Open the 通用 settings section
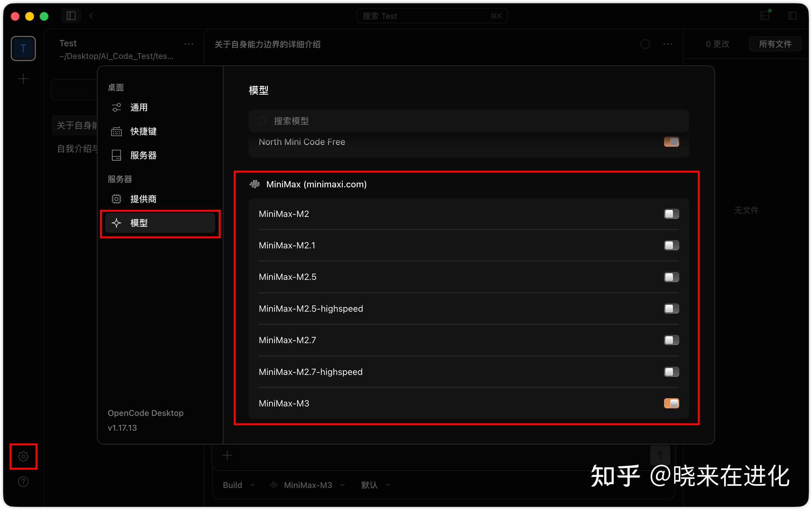 160,108
